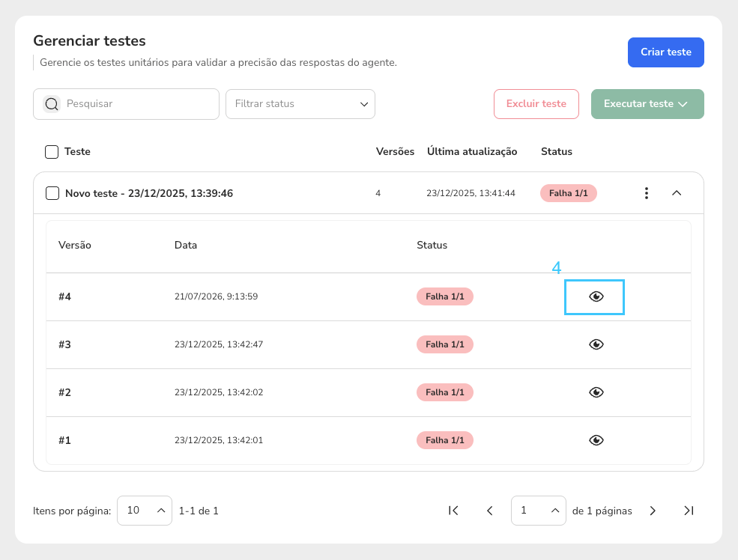Screen dimensions: 738x560
Task: Open eye icon for version #3
Action: coord(596,344)
